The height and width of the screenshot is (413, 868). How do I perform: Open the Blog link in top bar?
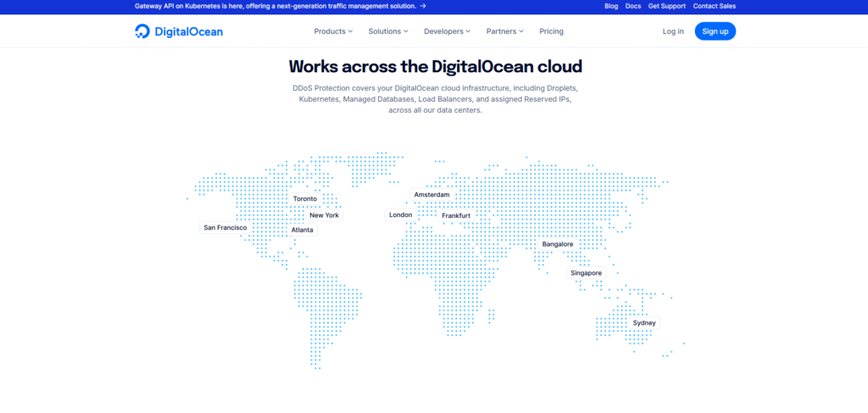coord(611,6)
